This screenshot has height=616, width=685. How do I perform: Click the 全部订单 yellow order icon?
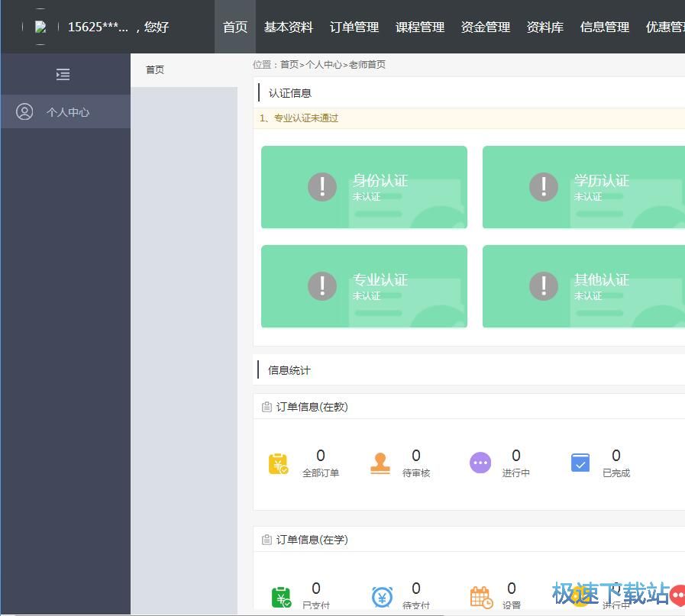[x=278, y=463]
